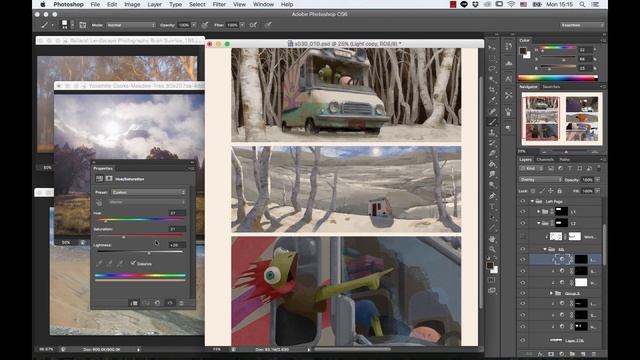Open the Filter menu
Screen dimensions: 640x360
click(219, 4)
